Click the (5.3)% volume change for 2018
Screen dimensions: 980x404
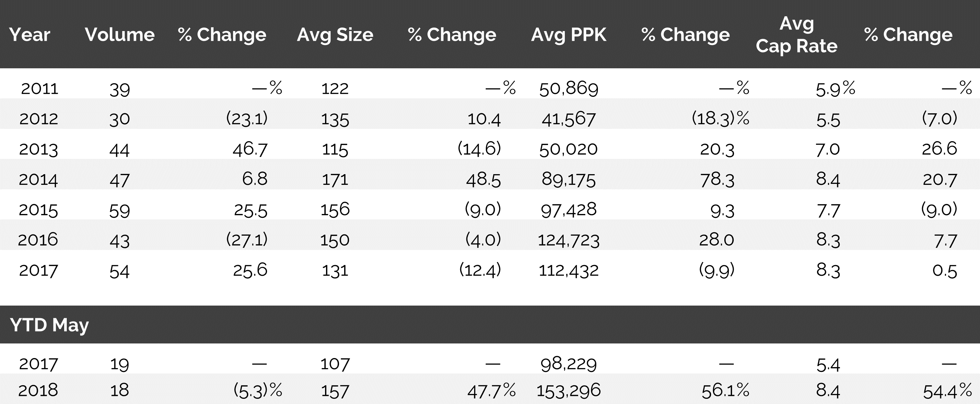tap(258, 390)
